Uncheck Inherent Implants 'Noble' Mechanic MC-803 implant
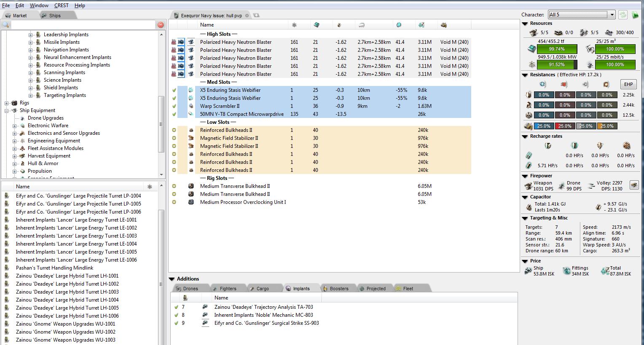The width and height of the screenshot is (644, 345). pyautogui.click(x=176, y=315)
